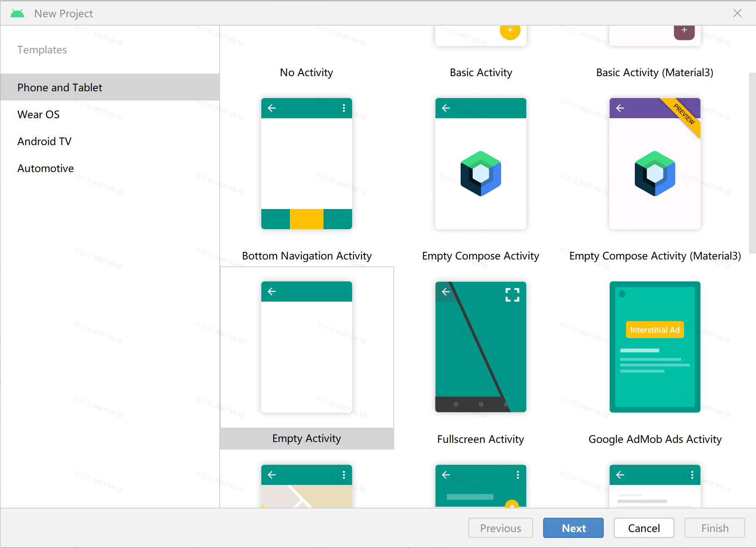The height and width of the screenshot is (548, 756).
Task: Click the back arrow in Empty Activity thumbnail
Action: coord(272,291)
